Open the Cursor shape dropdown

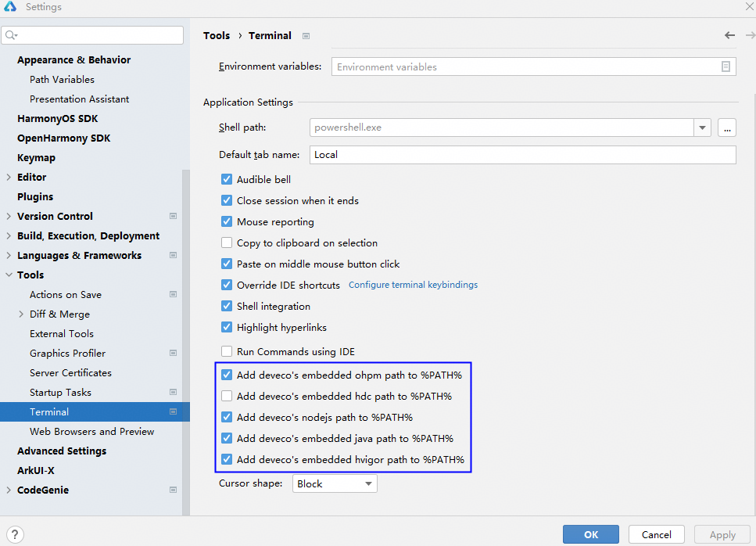tap(335, 484)
